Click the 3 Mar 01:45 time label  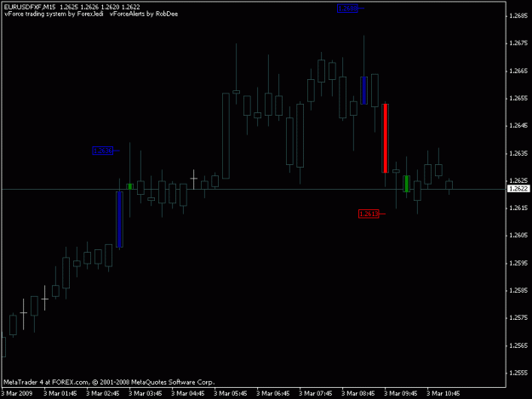(x=60, y=393)
